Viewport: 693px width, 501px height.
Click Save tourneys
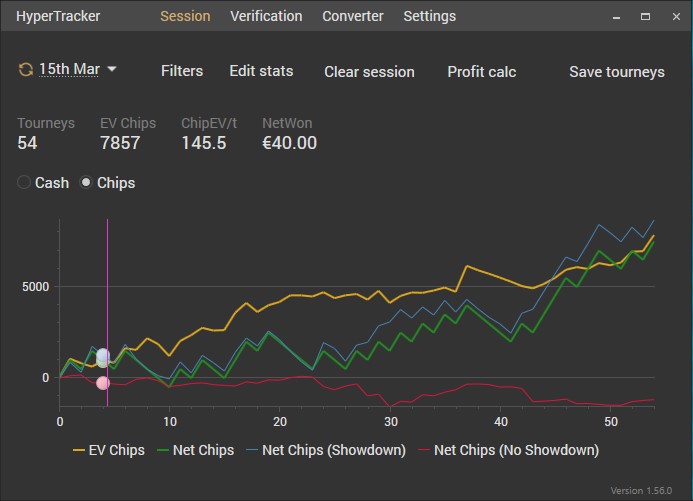tap(616, 72)
